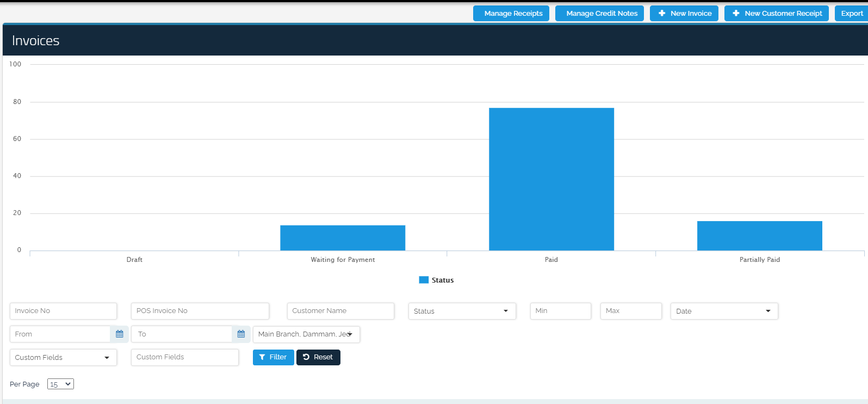
Task: Click the blue Status legend swatch
Action: (424, 280)
